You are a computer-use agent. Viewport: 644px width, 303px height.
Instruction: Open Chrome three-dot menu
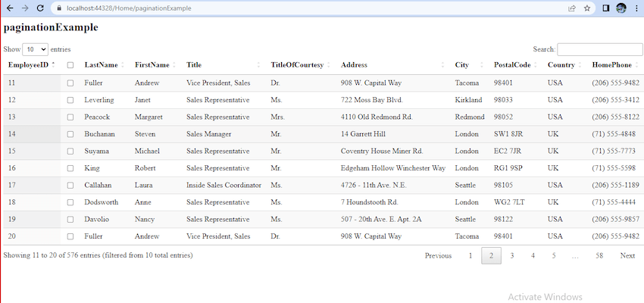click(x=636, y=8)
